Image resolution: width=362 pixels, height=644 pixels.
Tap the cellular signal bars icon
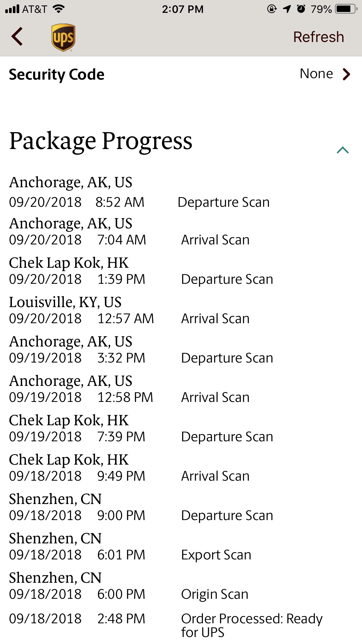[x=12, y=9]
